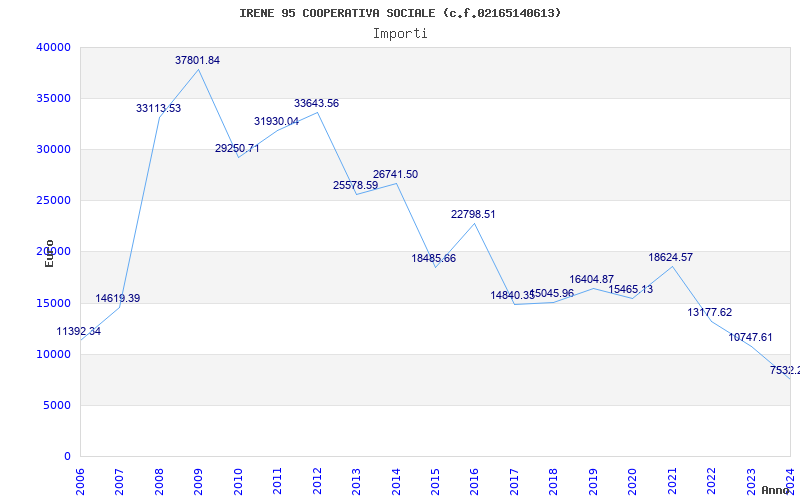
Task: Select the 33643.56 data label
Action: point(316,104)
